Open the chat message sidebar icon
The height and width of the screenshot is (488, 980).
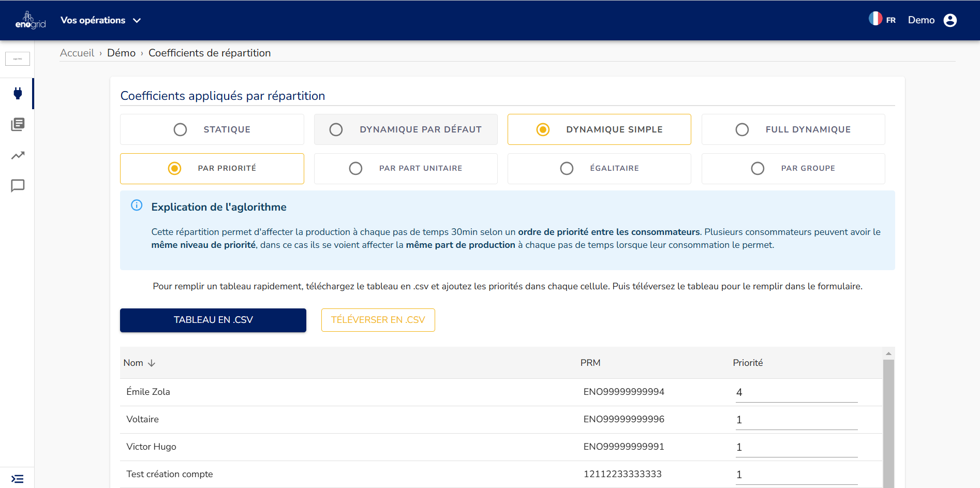pos(18,186)
